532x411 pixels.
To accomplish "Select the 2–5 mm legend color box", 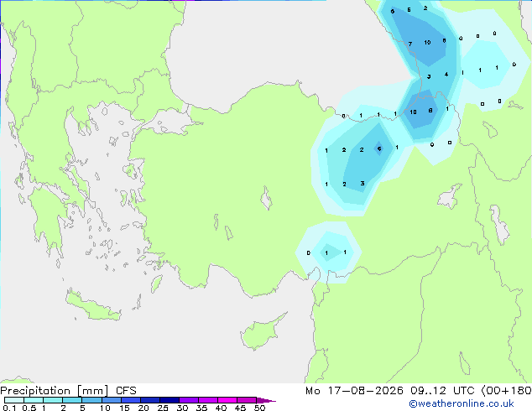I will (x=72, y=400).
